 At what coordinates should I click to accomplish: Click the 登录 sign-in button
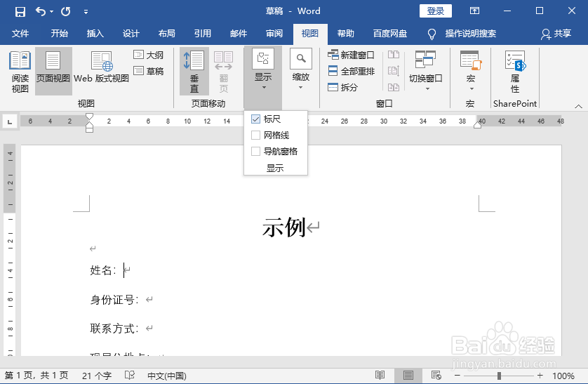point(435,11)
